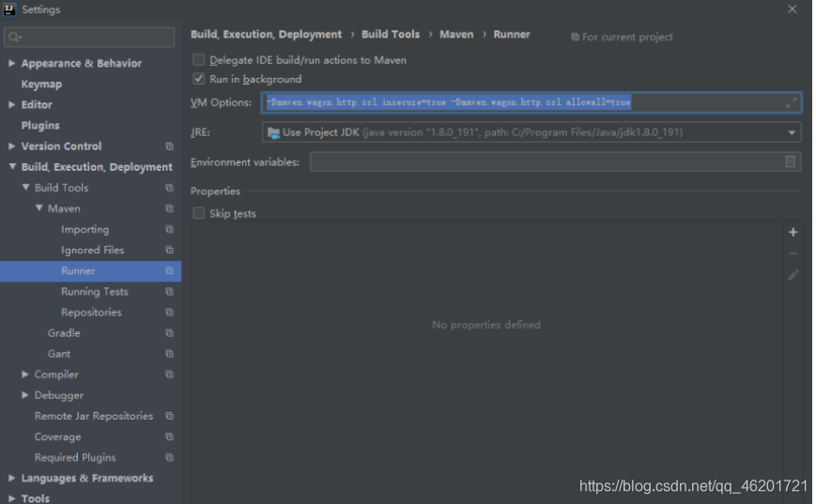This screenshot has height=504, width=816.
Task: Collapse the Maven node
Action: [38, 208]
